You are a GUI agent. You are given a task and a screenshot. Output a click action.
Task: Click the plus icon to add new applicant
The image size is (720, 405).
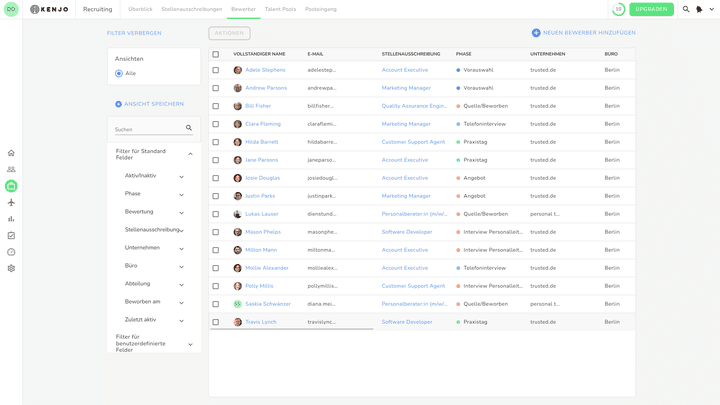point(536,33)
